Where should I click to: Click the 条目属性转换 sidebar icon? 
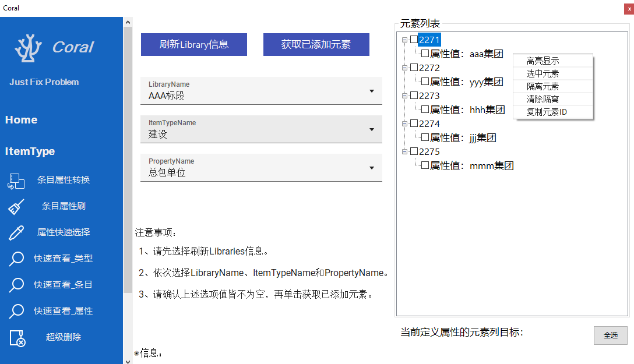16,181
